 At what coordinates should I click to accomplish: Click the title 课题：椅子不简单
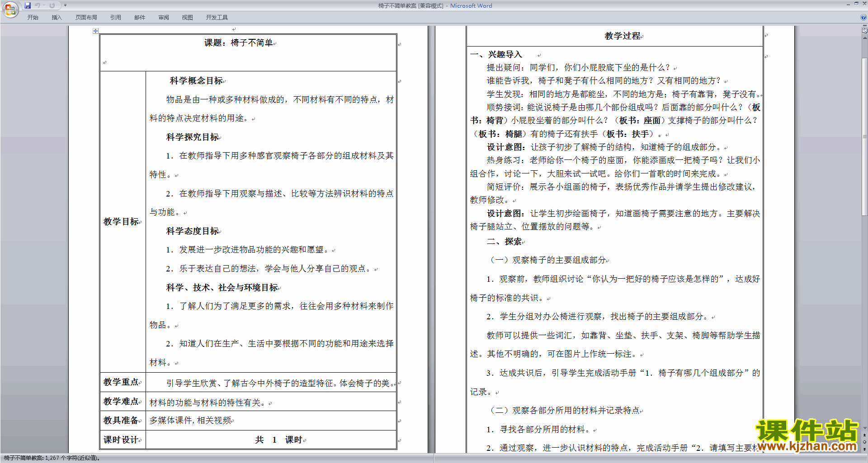(239, 43)
